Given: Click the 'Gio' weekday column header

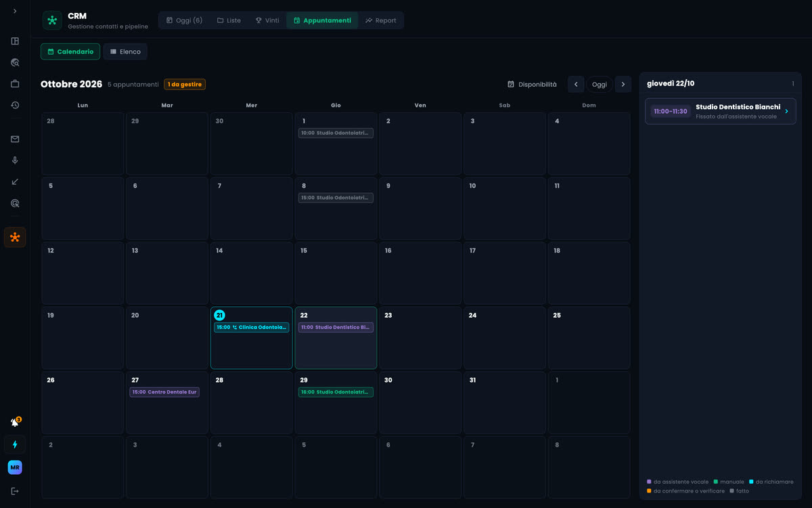Looking at the screenshot, I should point(336,106).
